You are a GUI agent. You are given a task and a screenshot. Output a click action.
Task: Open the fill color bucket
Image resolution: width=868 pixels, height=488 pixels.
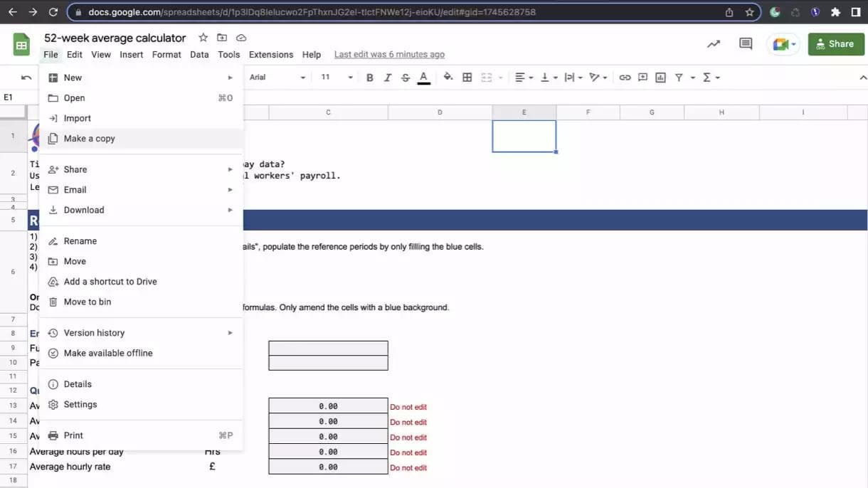[x=448, y=77]
